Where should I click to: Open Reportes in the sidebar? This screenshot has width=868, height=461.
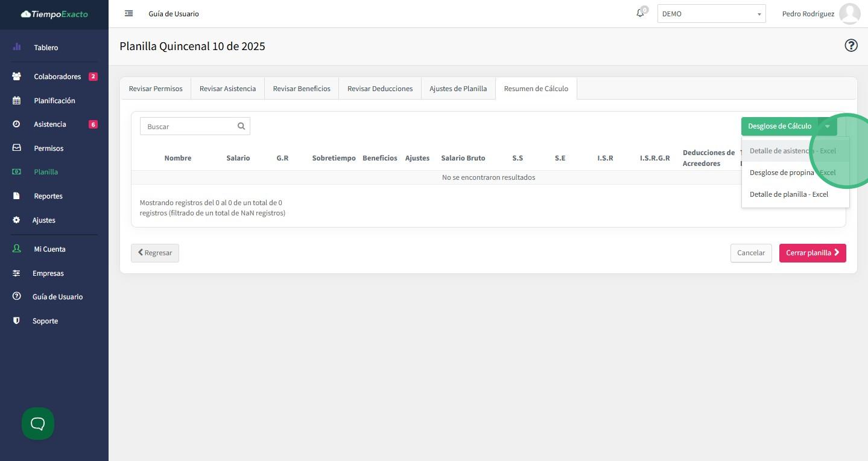48,196
